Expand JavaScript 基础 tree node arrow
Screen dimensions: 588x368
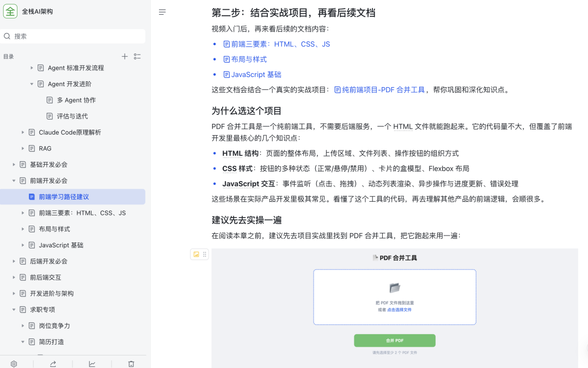(x=22, y=245)
